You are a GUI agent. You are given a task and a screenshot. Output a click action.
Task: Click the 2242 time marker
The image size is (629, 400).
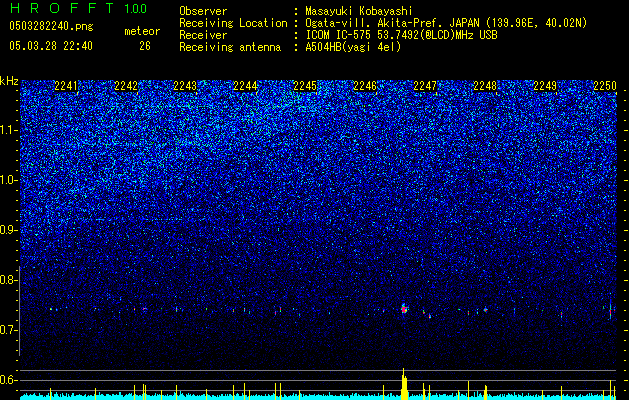coord(126,86)
